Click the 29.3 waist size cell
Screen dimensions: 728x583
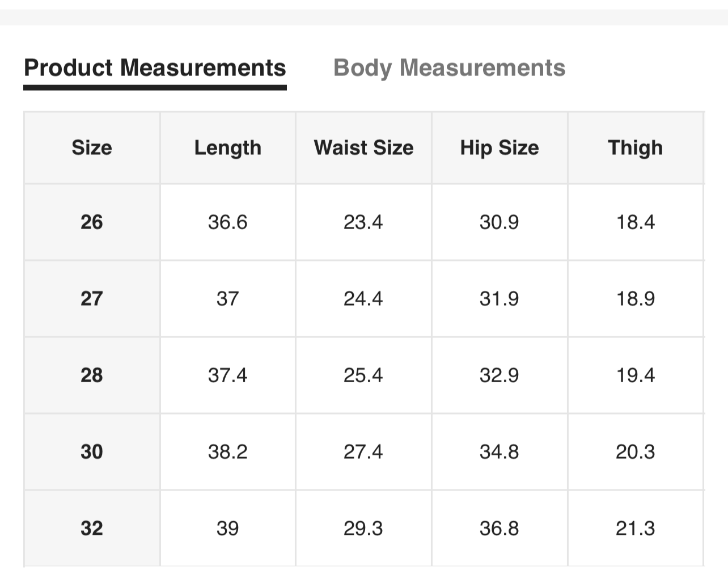pos(363,528)
